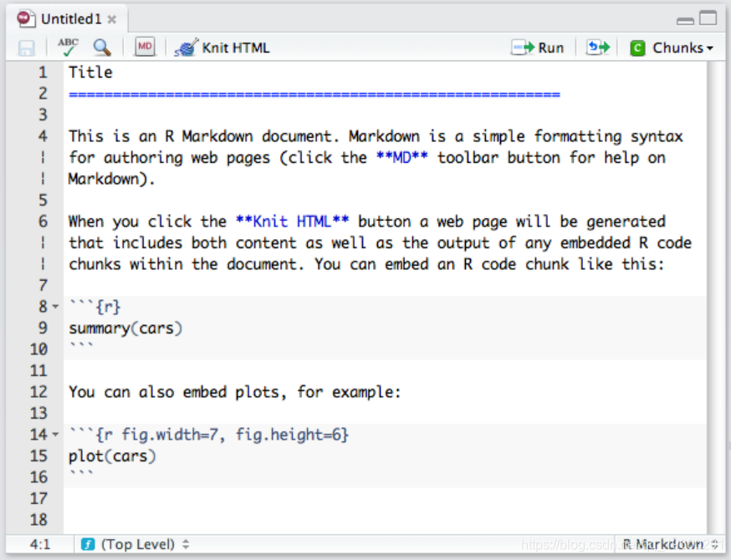Click the closing backticks on line 10

(x=81, y=346)
